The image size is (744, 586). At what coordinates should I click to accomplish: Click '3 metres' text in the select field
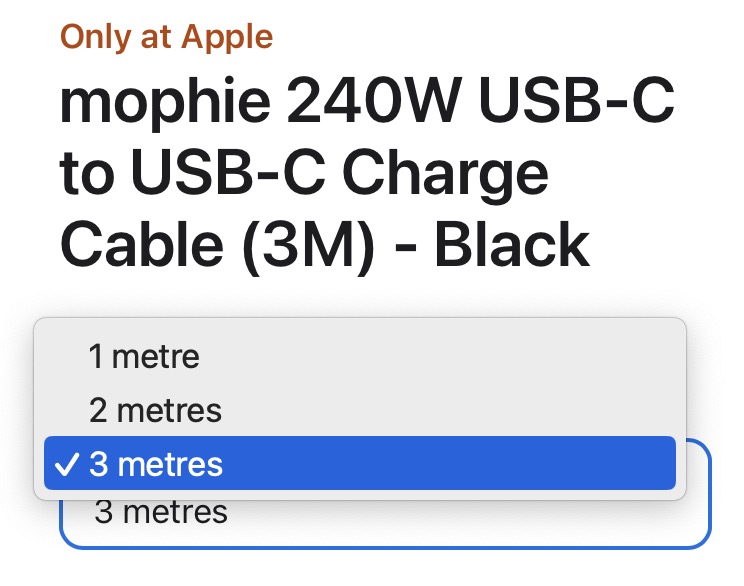click(x=161, y=513)
